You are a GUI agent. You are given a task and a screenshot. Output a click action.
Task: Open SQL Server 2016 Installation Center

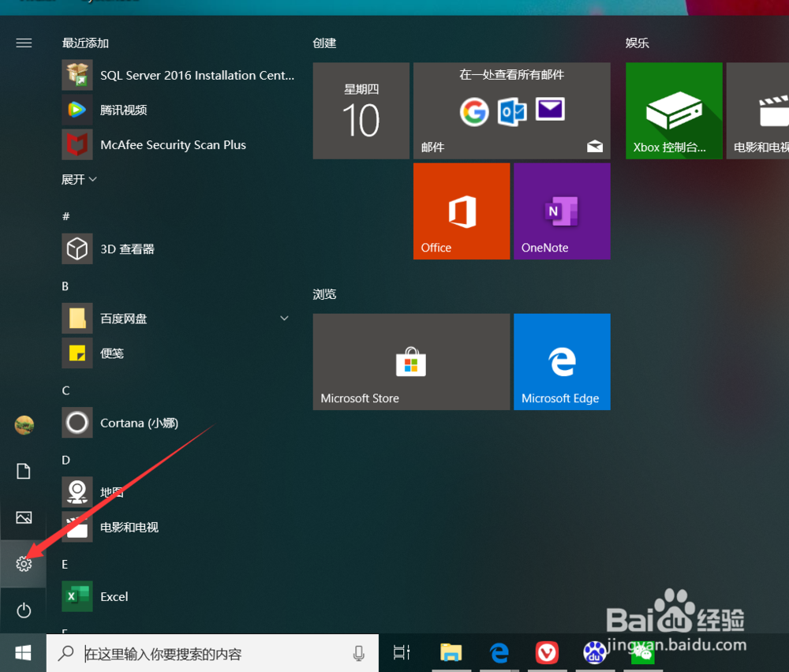[x=178, y=75]
